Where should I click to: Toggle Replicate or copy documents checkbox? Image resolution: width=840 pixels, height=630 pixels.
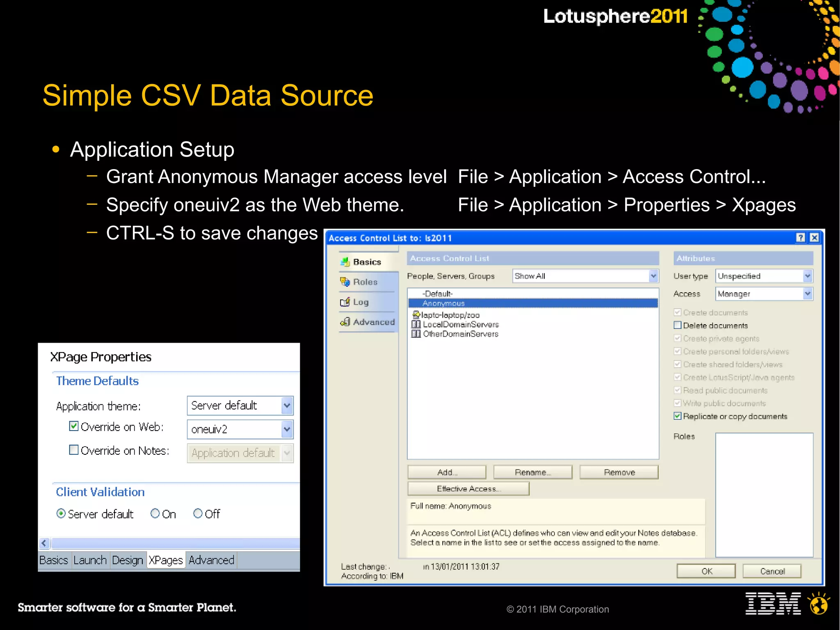(678, 416)
